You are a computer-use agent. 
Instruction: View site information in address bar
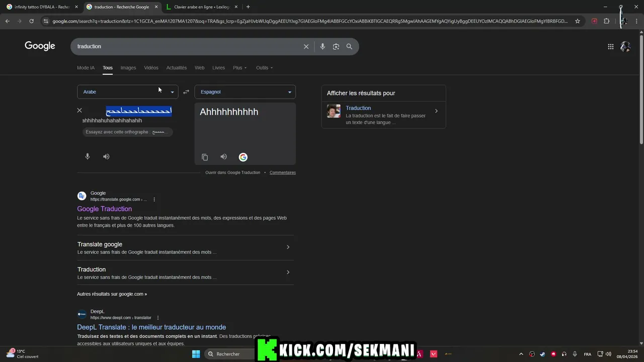[46, 21]
